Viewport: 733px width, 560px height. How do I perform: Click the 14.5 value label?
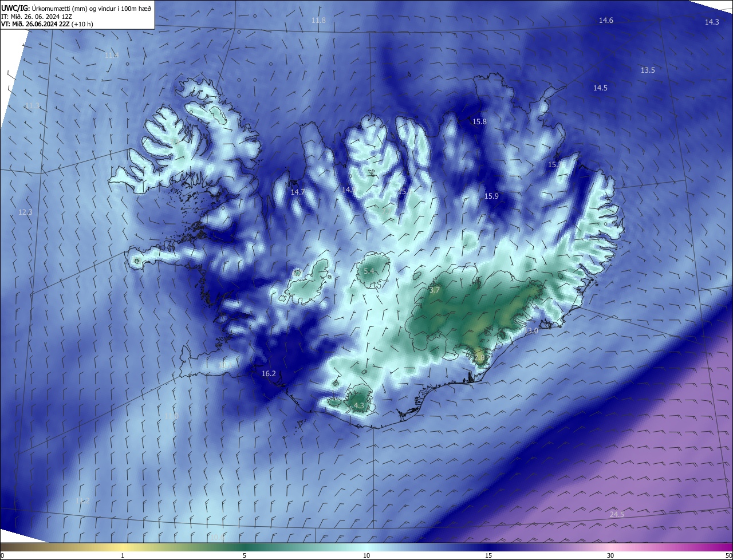point(600,88)
